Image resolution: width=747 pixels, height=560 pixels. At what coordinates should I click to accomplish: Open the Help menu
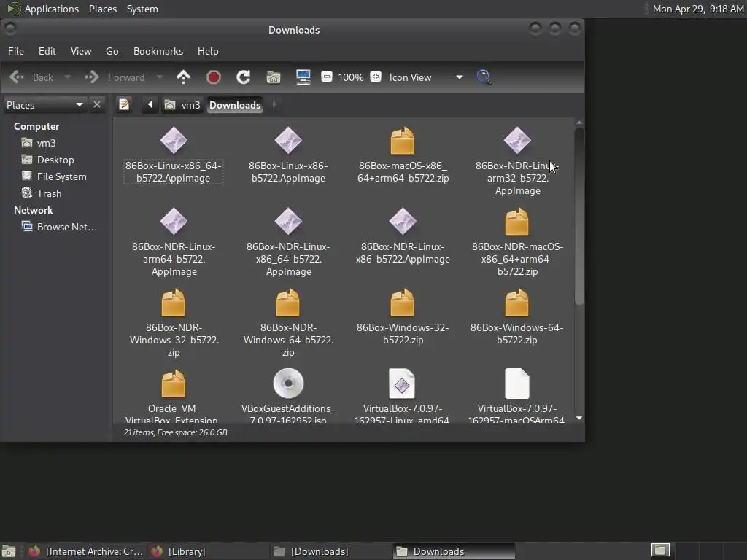pyautogui.click(x=208, y=51)
